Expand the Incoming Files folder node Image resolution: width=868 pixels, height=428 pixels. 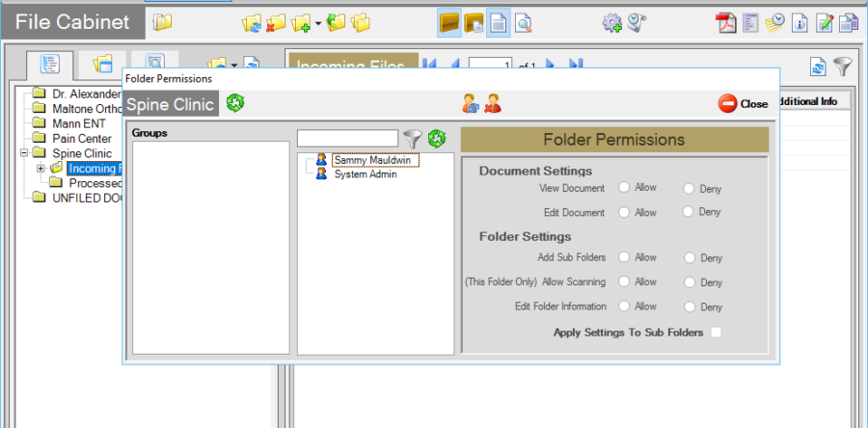pos(41,169)
